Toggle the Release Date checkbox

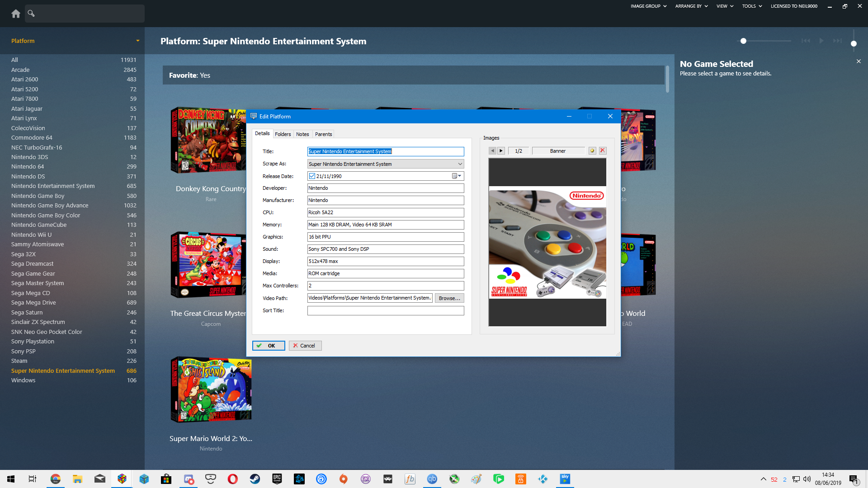[312, 176]
